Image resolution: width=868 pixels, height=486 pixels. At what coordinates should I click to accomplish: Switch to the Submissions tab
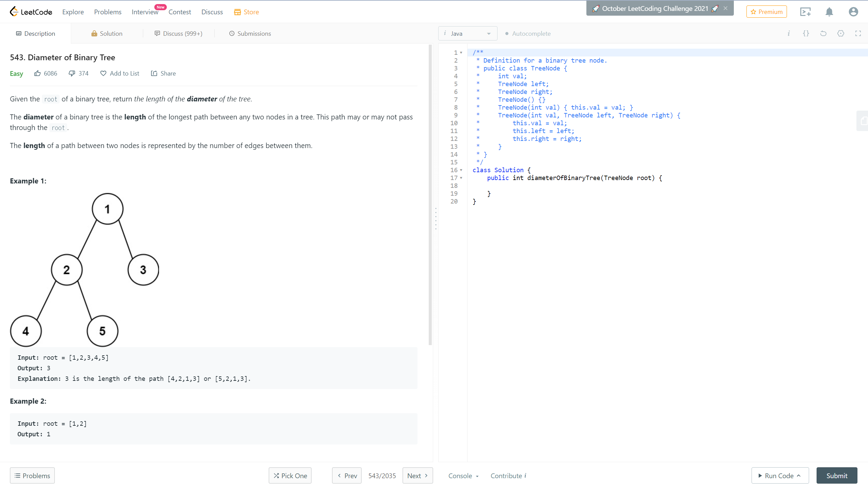click(x=250, y=33)
